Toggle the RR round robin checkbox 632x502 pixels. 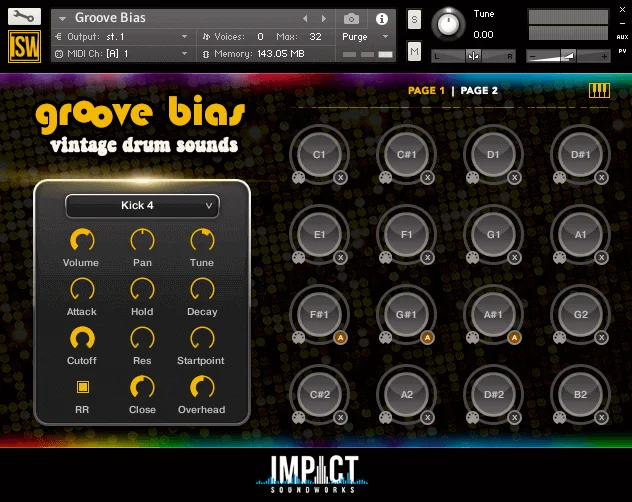tap(83, 387)
